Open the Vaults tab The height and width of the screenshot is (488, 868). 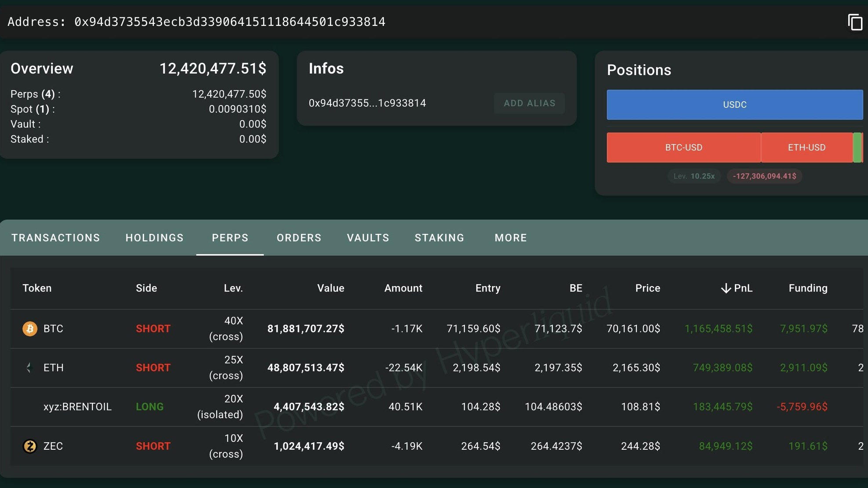pos(368,238)
